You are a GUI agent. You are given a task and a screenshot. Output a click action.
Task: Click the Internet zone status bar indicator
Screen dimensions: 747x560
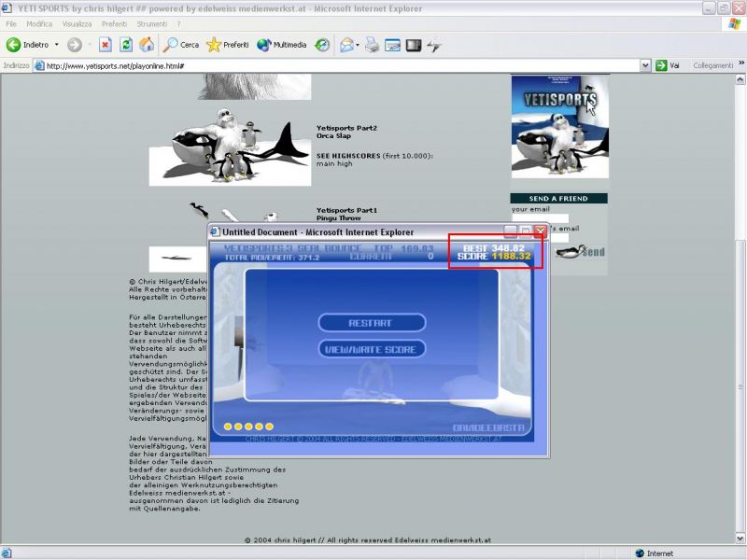(655, 553)
